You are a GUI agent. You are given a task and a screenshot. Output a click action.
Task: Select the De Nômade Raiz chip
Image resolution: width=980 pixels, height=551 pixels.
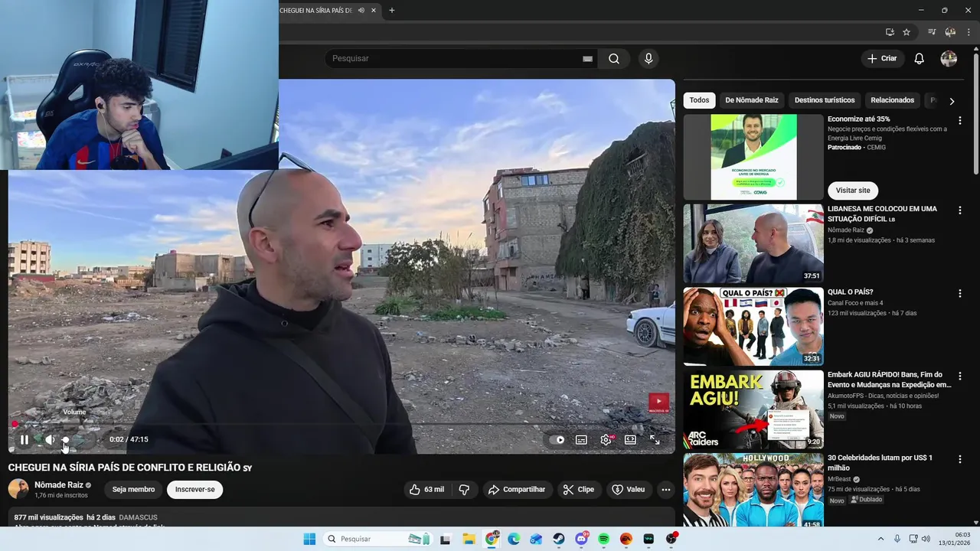pos(752,100)
